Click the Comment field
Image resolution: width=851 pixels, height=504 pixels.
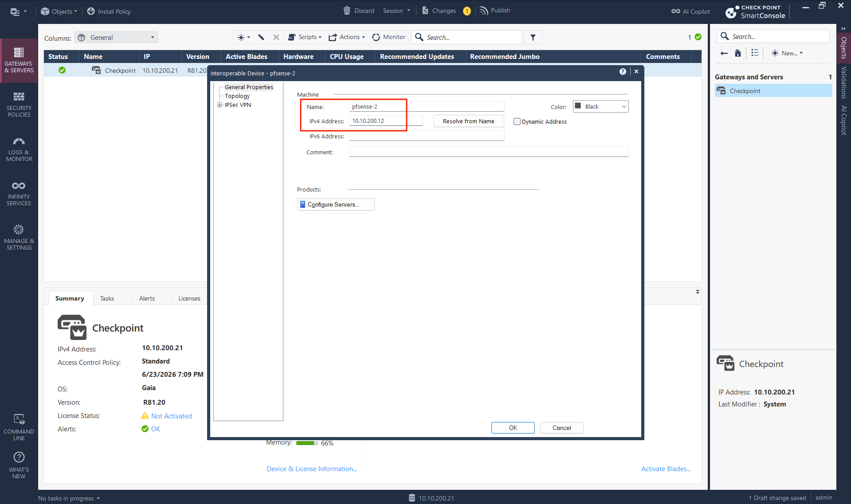tap(489, 152)
